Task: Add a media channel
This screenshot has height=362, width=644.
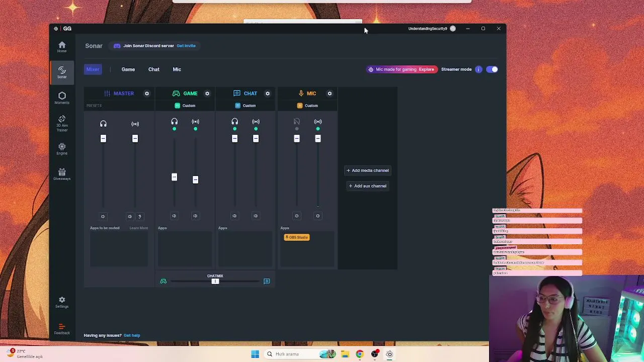Action: click(367, 170)
